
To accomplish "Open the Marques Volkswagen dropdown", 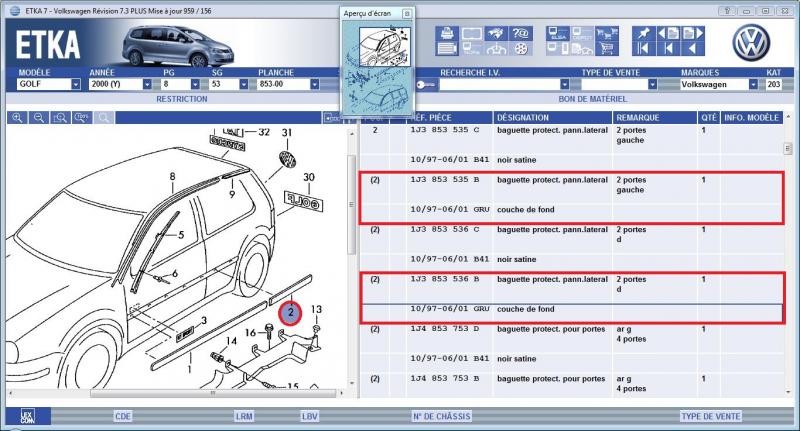I will (x=753, y=84).
